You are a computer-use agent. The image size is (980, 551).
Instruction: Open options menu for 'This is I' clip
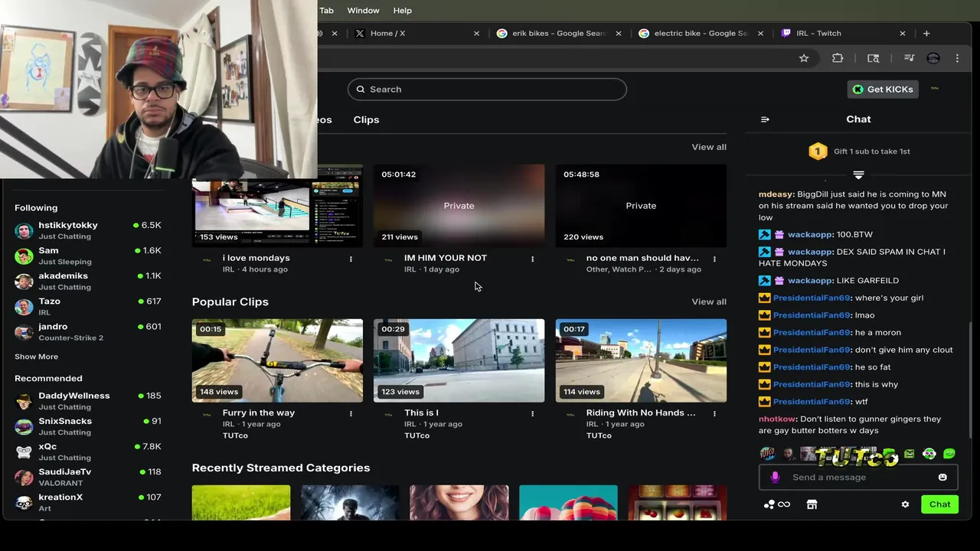[532, 413]
